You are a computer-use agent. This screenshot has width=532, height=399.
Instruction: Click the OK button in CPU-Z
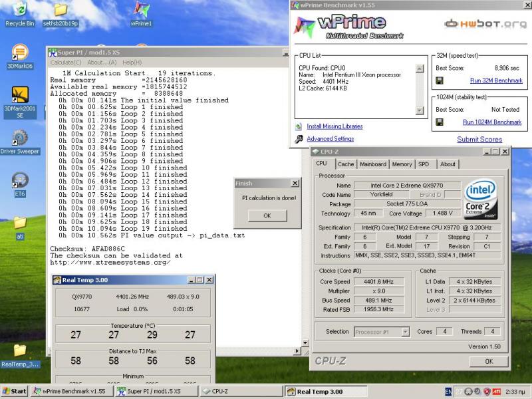pos(489,361)
